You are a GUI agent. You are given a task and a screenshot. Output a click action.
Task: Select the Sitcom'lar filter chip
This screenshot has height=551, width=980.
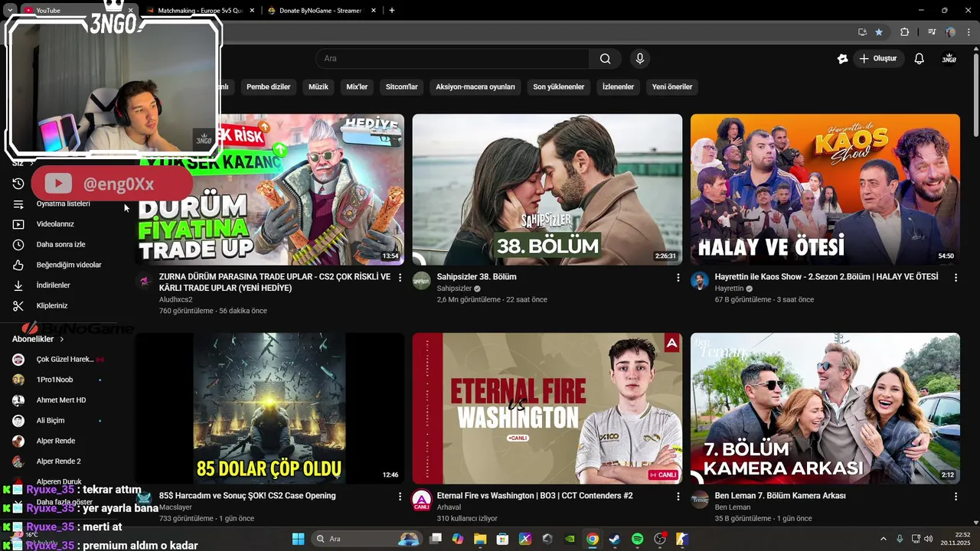point(402,87)
